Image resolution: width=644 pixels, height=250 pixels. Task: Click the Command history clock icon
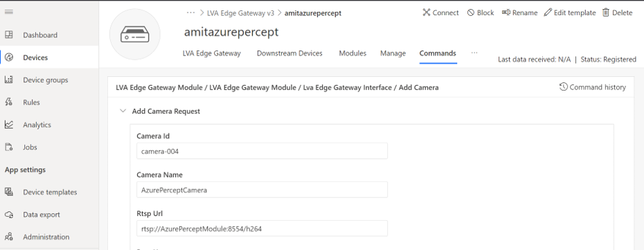pyautogui.click(x=564, y=87)
